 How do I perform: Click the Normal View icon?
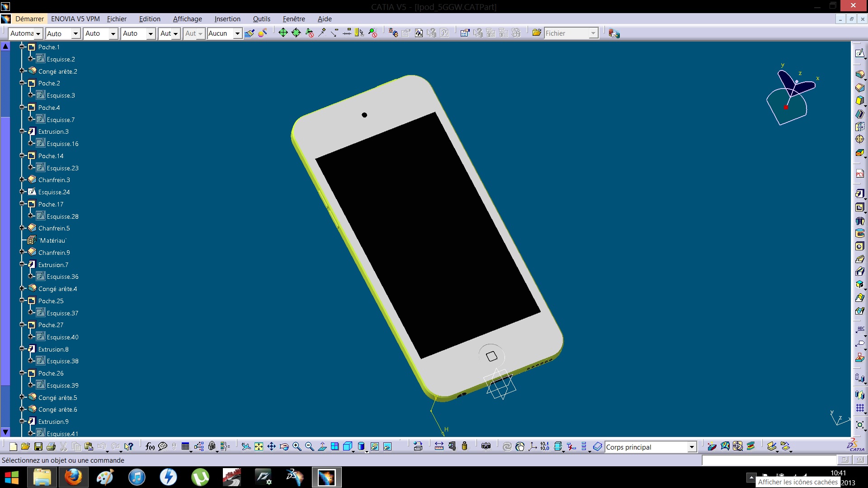pyautogui.click(x=322, y=447)
